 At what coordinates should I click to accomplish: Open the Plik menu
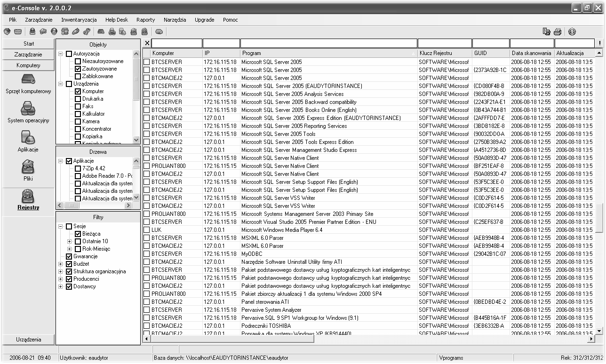tap(13, 20)
